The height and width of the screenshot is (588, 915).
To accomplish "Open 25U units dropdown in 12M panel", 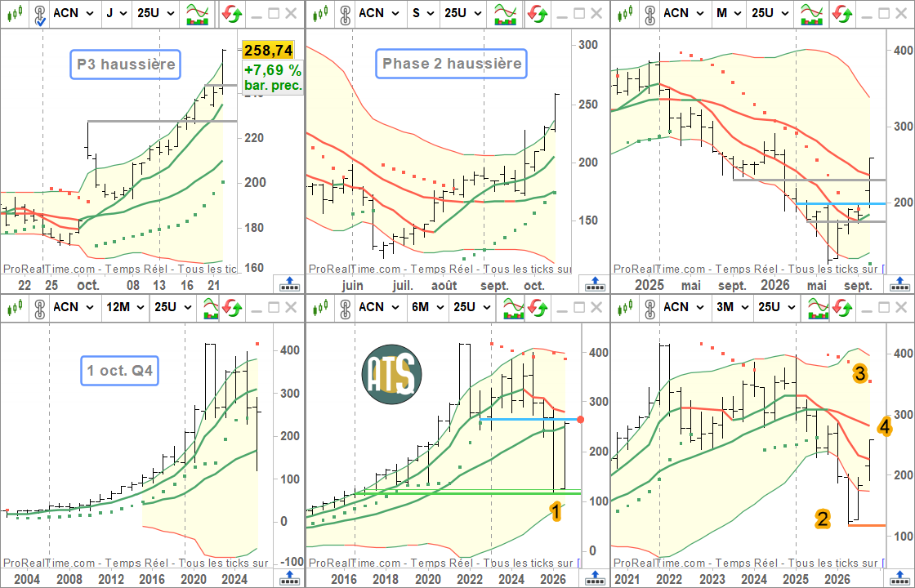I will pos(172,307).
